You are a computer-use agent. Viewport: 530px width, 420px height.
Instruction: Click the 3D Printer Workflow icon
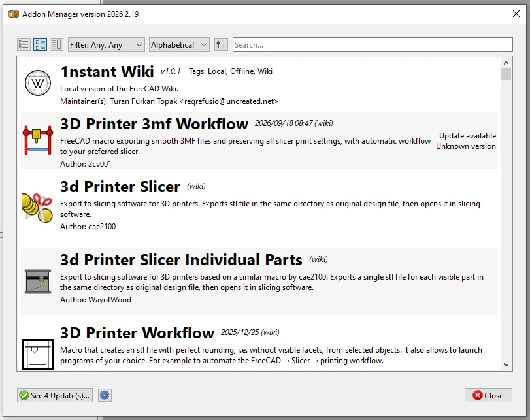pyautogui.click(x=38, y=355)
